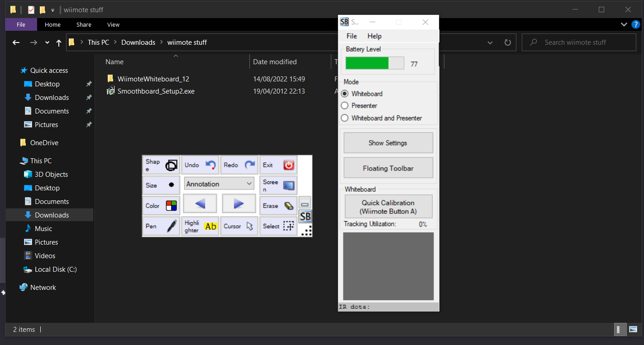
Task: Activate the Erase tool
Action: pos(278,206)
